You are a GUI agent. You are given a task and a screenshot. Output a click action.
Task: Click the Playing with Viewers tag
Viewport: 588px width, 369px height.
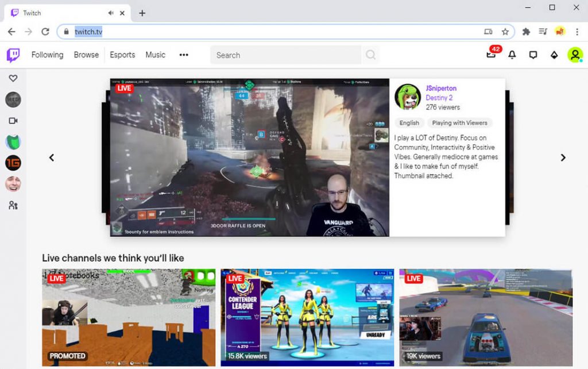pyautogui.click(x=459, y=123)
